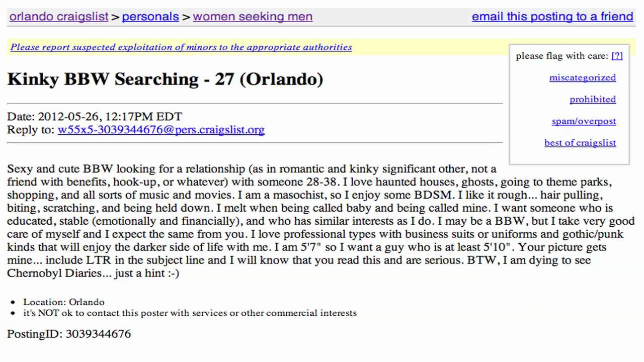Open the orlando craigslist breadcrumb link

[x=59, y=17]
